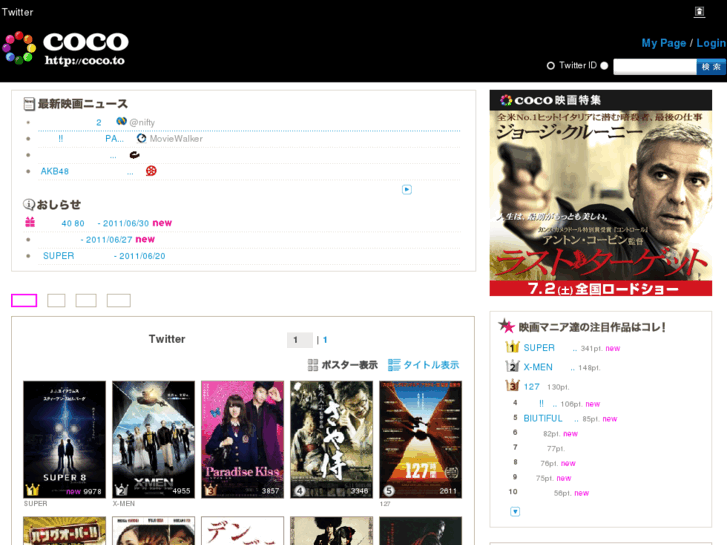Click the http://coco.to logo text
The height and width of the screenshot is (545, 727).
(x=85, y=61)
